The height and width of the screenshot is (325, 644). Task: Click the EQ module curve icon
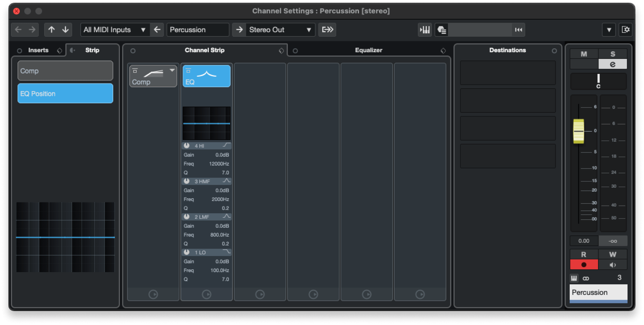tap(206, 74)
